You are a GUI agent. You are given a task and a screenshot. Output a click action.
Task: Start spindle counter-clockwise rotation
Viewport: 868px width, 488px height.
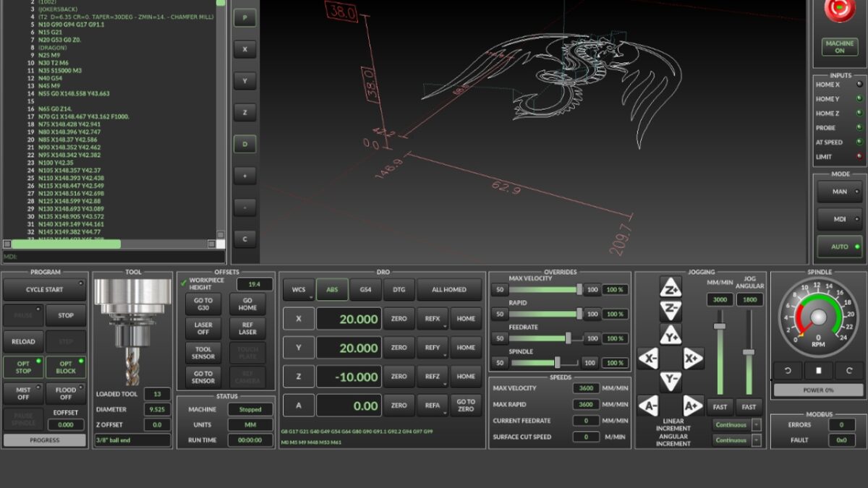click(788, 371)
